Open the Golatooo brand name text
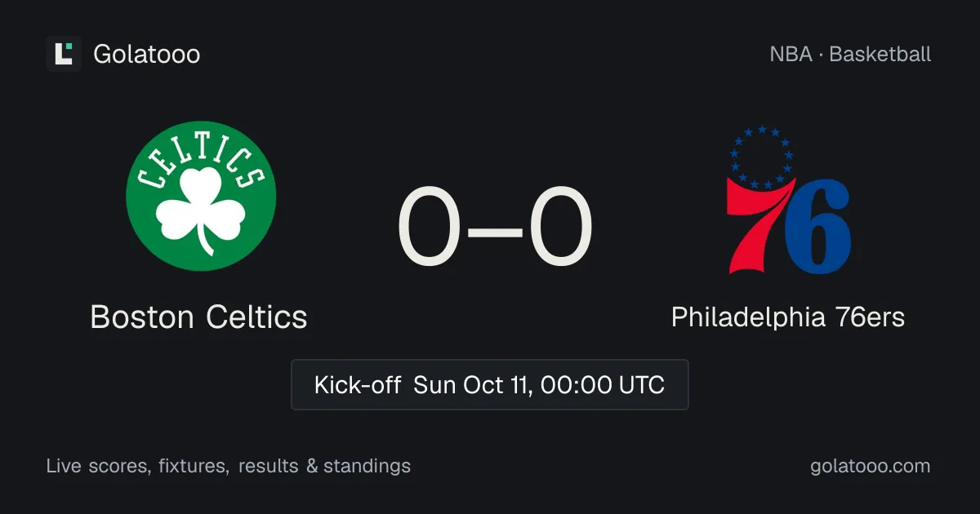 coord(147,54)
